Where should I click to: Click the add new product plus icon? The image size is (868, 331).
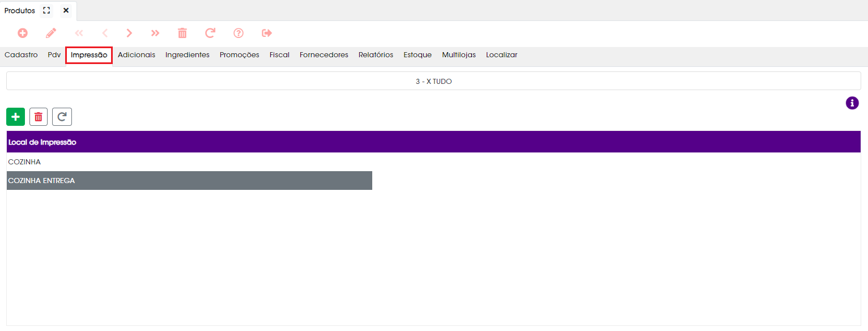coord(23,33)
